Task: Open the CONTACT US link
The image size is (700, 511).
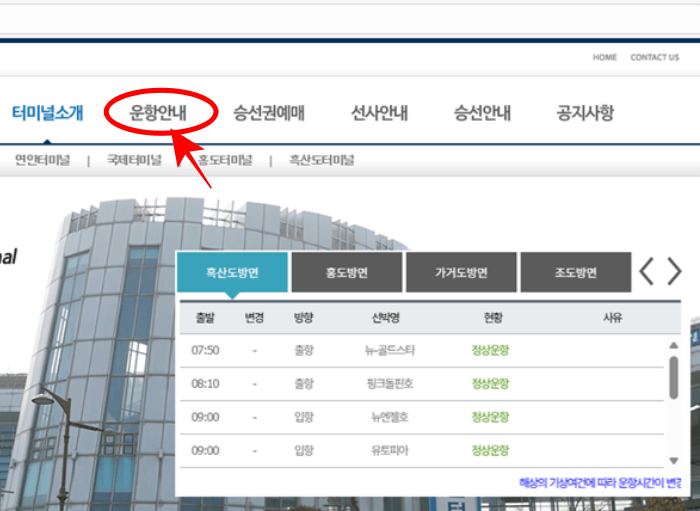Action: [654, 57]
